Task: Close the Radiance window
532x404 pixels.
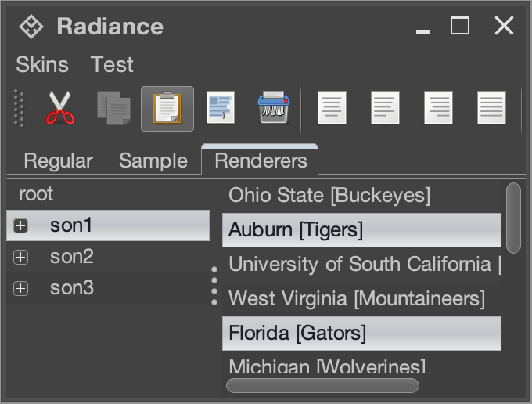Action: point(504,26)
